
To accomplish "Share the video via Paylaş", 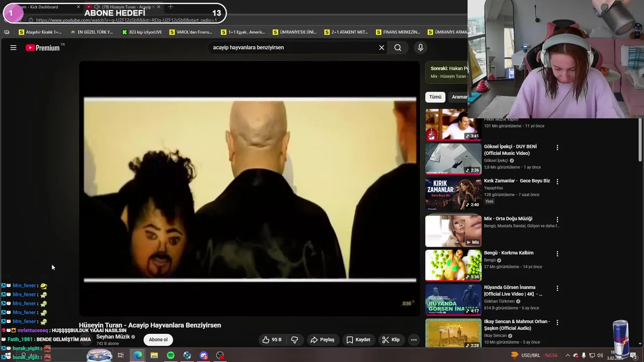I will 323,340.
